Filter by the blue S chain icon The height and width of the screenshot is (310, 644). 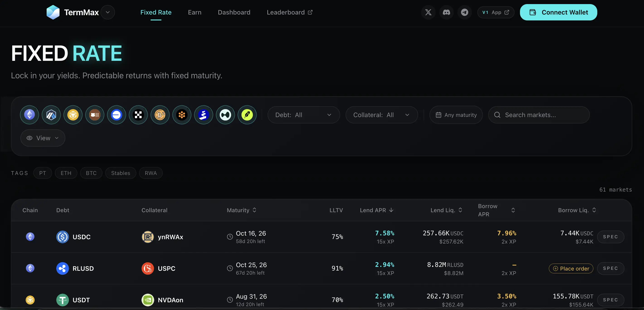point(203,115)
